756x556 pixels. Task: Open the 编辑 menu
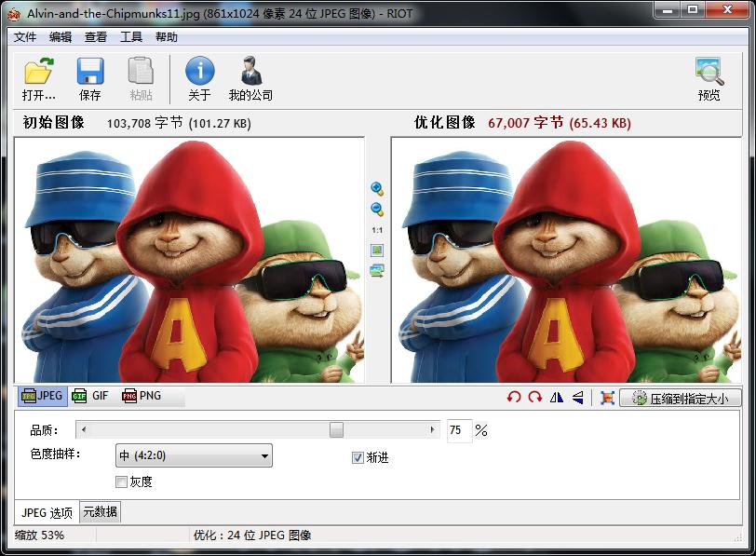point(61,37)
